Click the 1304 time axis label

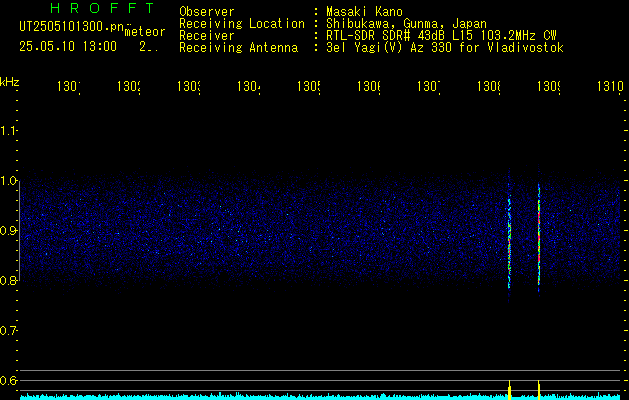249,86
